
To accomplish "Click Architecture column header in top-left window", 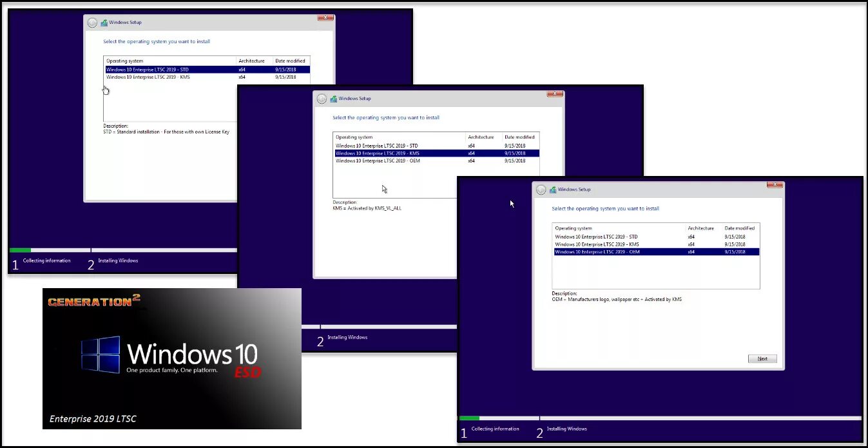I will click(255, 61).
